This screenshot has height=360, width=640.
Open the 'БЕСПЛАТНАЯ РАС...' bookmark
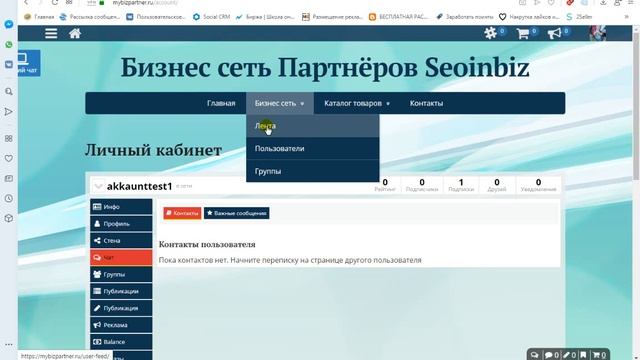point(399,17)
